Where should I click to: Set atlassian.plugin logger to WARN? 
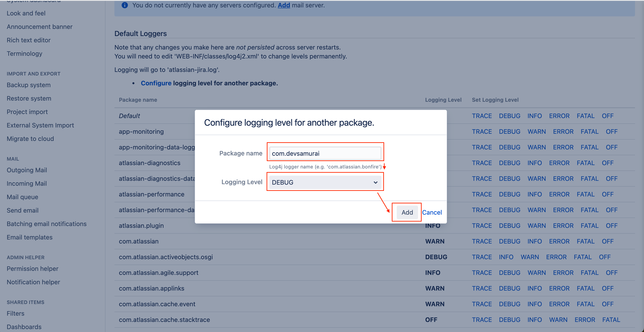[x=537, y=225]
